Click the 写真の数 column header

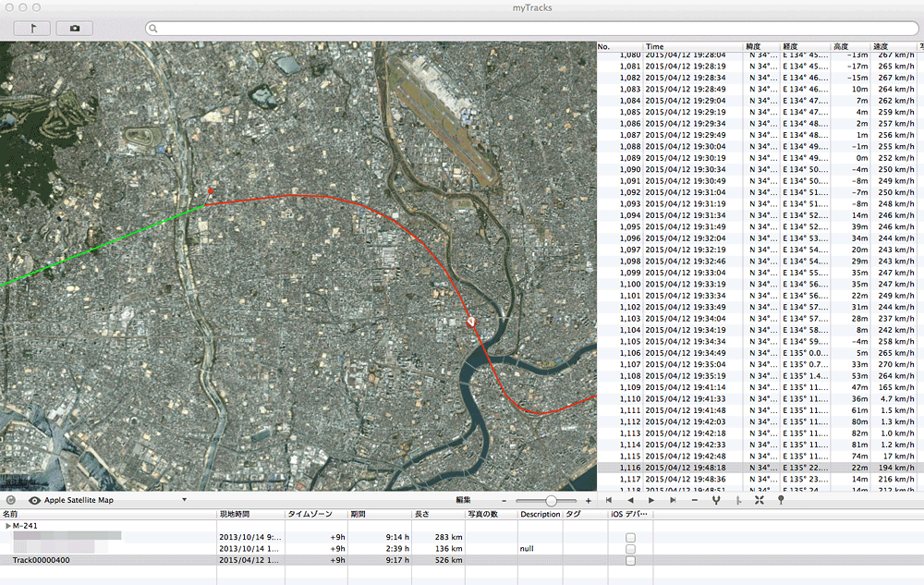492,515
